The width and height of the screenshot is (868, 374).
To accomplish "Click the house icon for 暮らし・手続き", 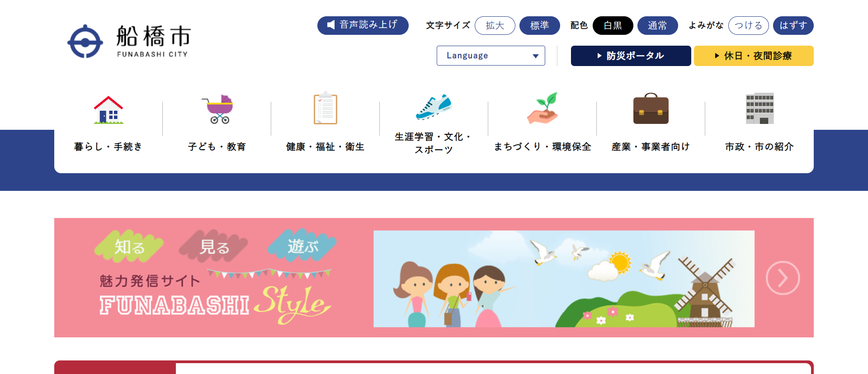I will coord(108,110).
